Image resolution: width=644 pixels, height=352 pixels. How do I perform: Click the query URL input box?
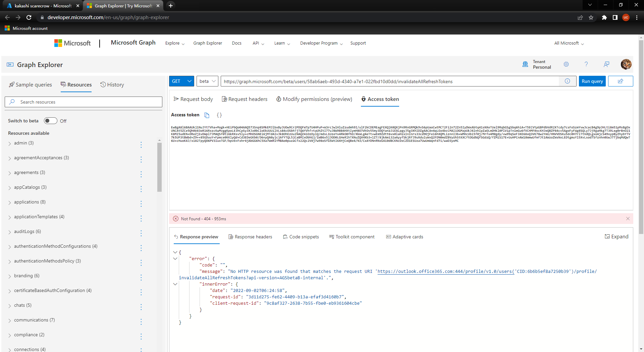(x=390, y=81)
